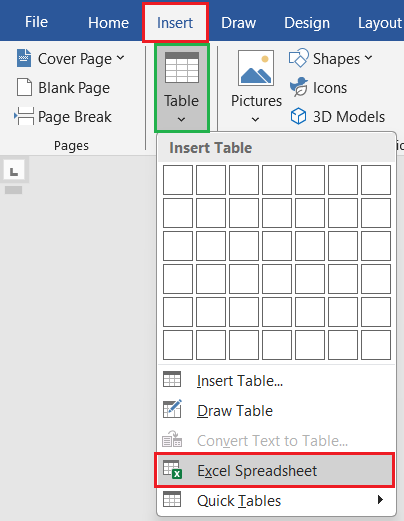Select bottom-left cell of the table grid
Image resolution: width=404 pixels, height=521 pixels.
(x=178, y=345)
